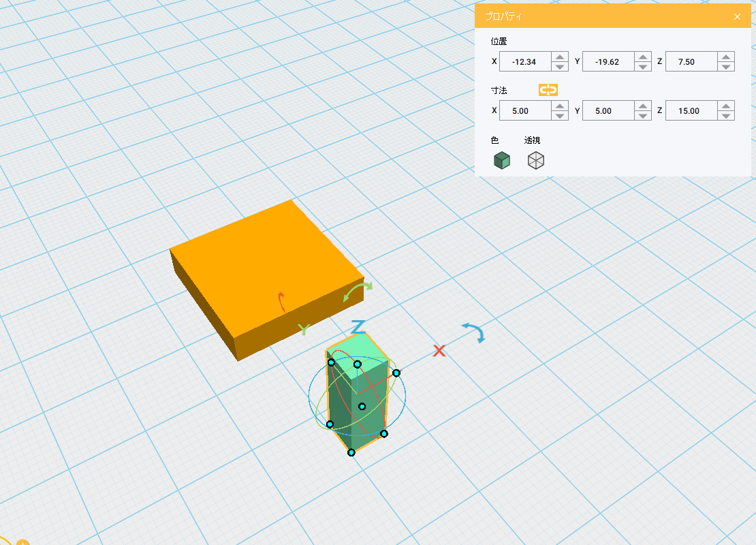Click the red X axis label
Viewport: 756px width, 545px height.
click(x=439, y=351)
